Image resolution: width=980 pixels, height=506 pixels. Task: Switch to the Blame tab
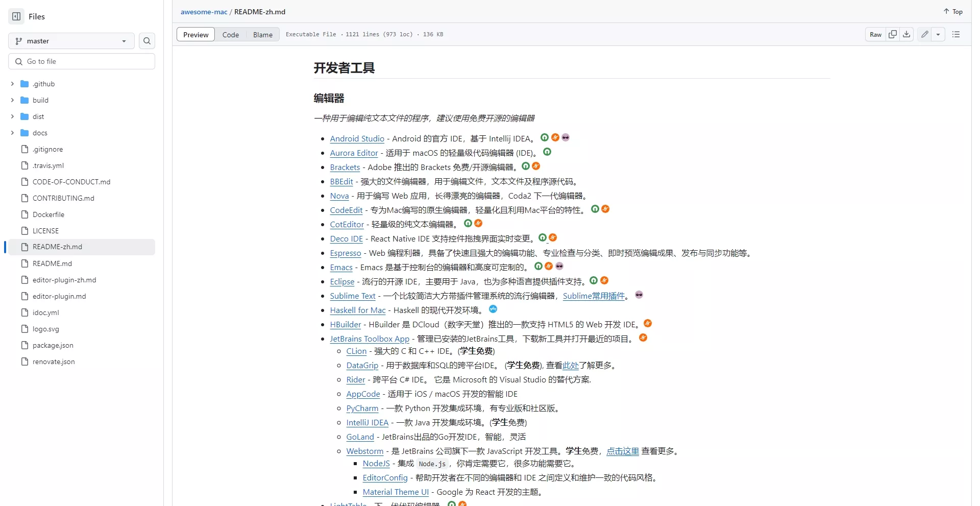pyautogui.click(x=263, y=35)
